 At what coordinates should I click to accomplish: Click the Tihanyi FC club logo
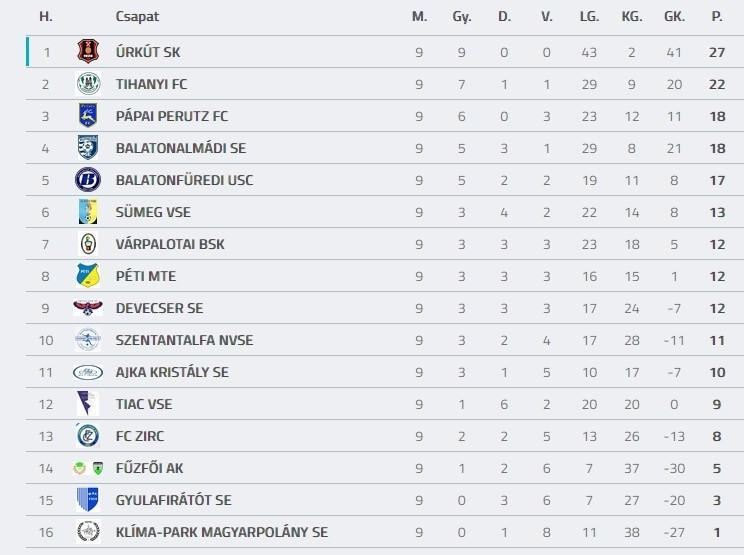pos(88,84)
